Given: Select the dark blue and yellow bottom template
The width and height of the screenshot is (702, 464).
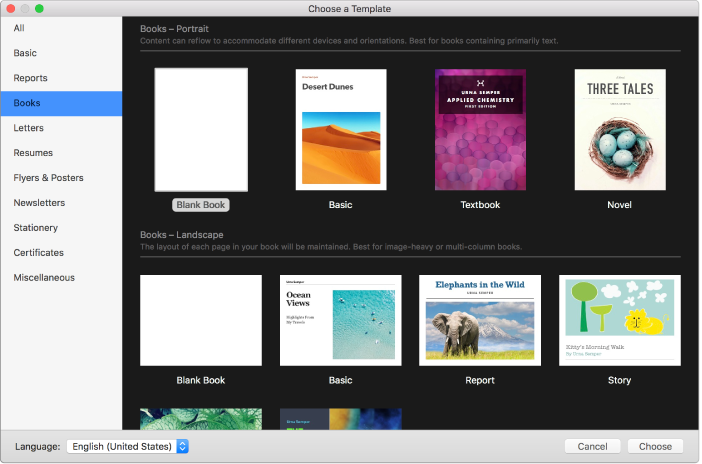Looking at the screenshot, I should [x=341, y=419].
